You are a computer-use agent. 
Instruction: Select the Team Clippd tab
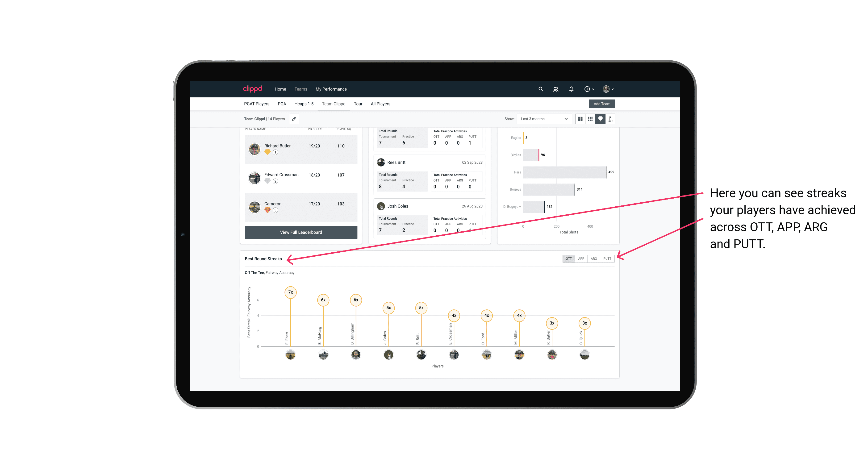coord(334,104)
